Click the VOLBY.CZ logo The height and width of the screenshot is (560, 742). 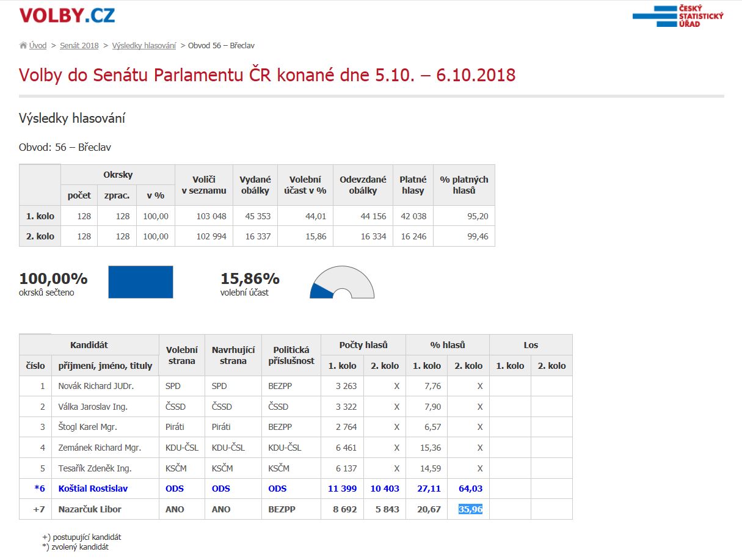pyautogui.click(x=67, y=15)
